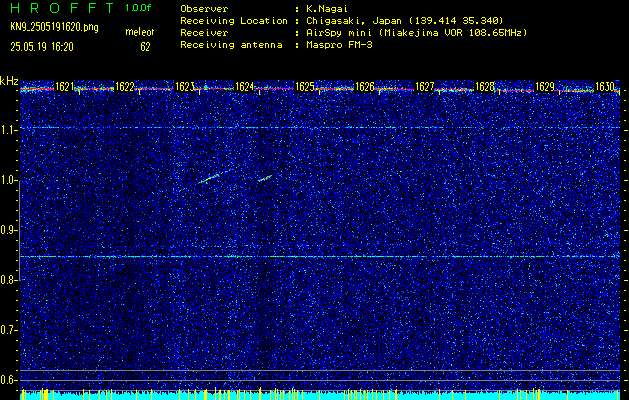Click the 1623 time marker
This screenshot has width=629, height=400.
(x=185, y=87)
